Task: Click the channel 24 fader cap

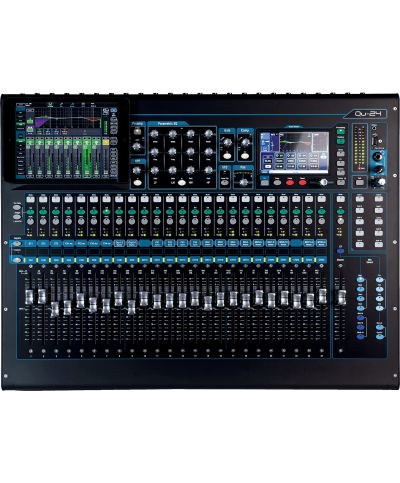Action: [322, 296]
